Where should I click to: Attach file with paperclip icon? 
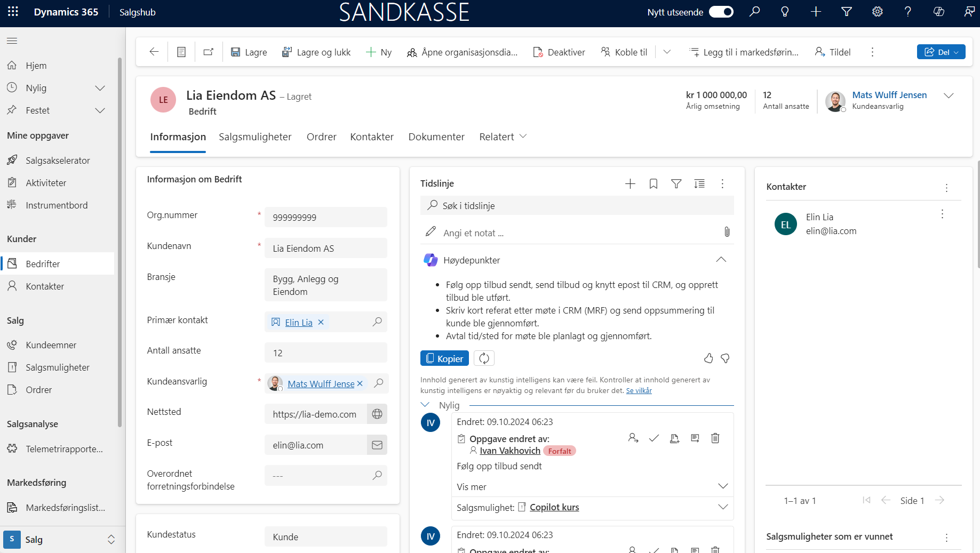[727, 232]
